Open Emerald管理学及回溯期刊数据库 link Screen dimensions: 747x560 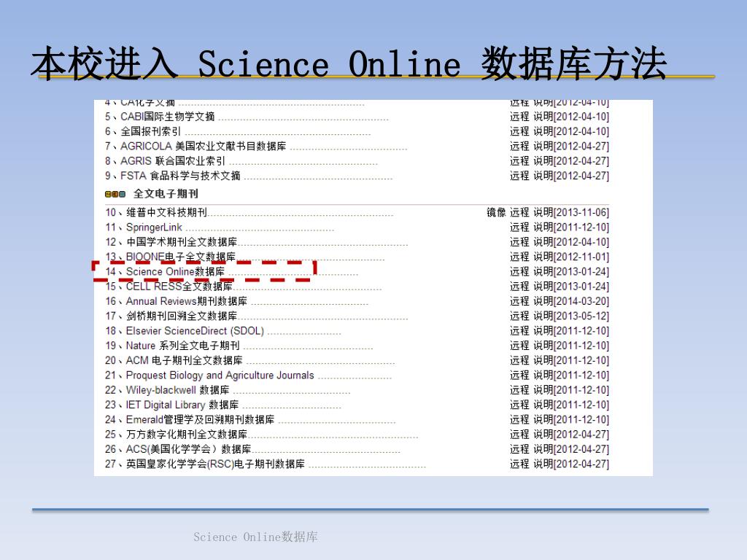pos(200,419)
